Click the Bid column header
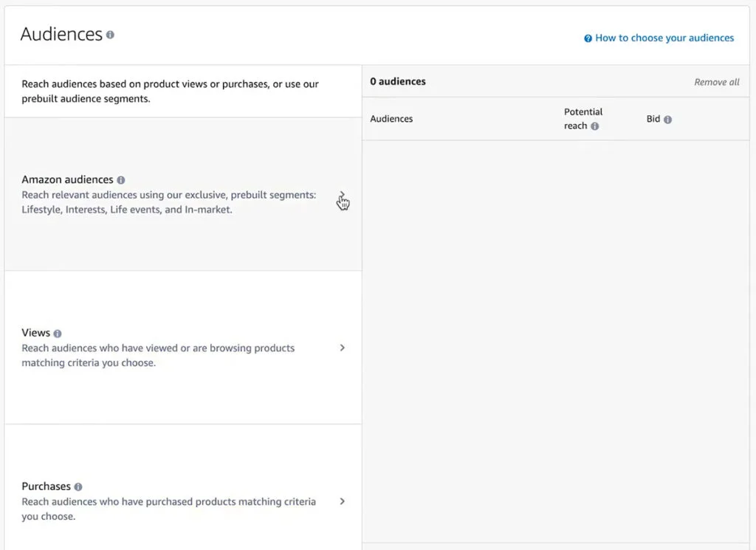 (653, 119)
